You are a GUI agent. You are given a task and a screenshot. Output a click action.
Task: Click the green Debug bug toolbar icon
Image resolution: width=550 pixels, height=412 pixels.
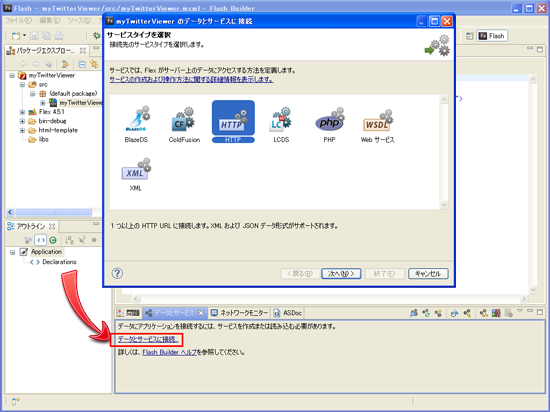click(x=96, y=35)
